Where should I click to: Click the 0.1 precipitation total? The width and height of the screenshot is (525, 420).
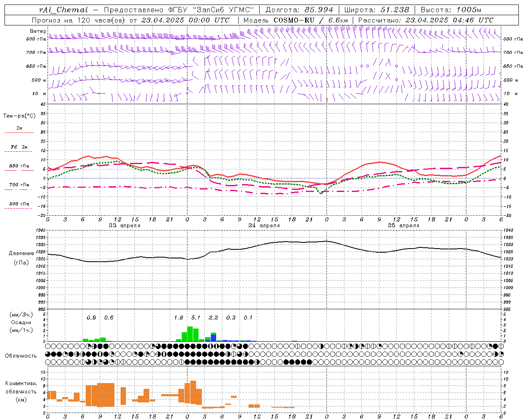248,317
